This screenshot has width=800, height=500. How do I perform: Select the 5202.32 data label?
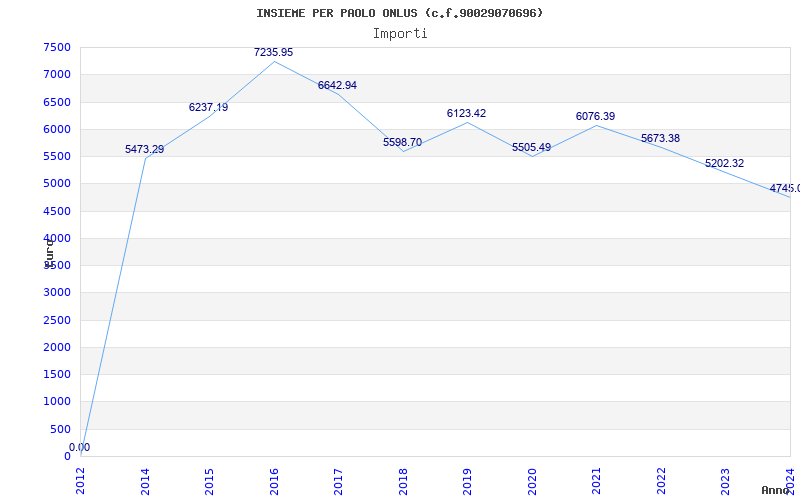click(724, 163)
